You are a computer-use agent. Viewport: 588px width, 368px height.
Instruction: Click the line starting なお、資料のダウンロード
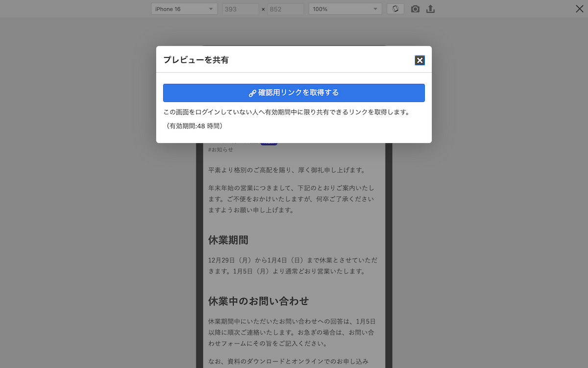288,361
